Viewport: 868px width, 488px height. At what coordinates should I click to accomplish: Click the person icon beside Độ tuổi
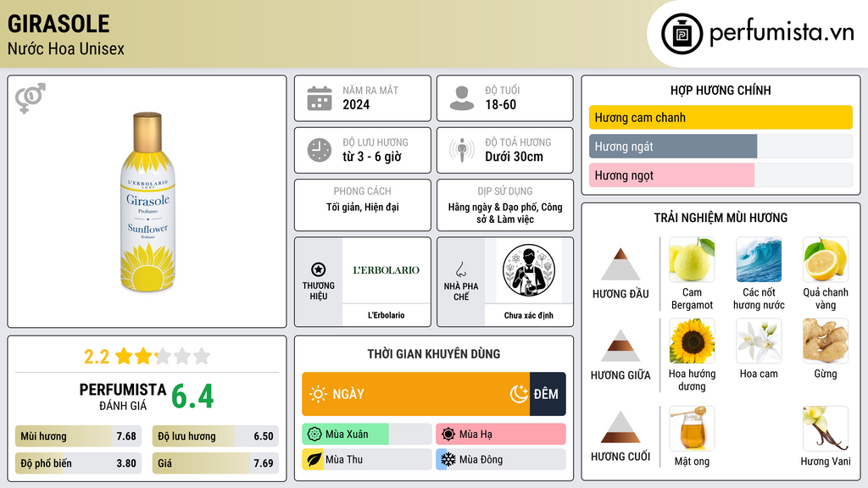(x=462, y=98)
